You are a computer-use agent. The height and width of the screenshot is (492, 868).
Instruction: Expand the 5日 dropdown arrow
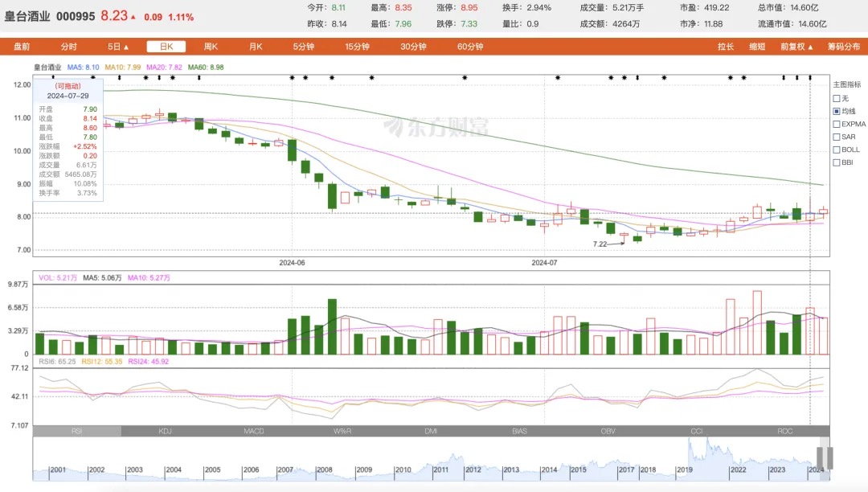click(126, 47)
